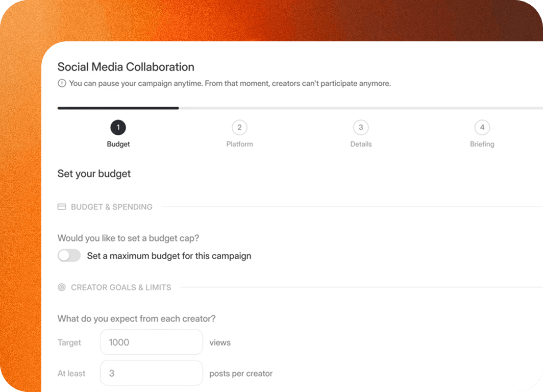Click 'Would you like to set a budget cap?' text
543x392 pixels.
click(x=128, y=238)
